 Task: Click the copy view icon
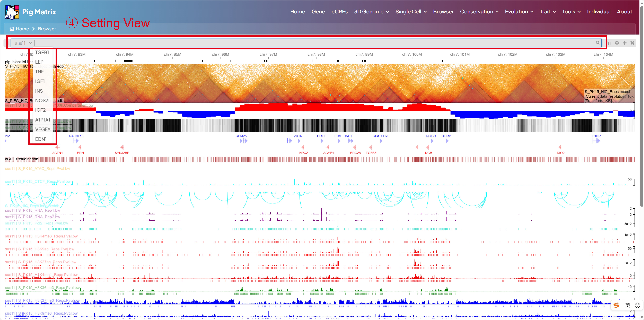(x=609, y=43)
